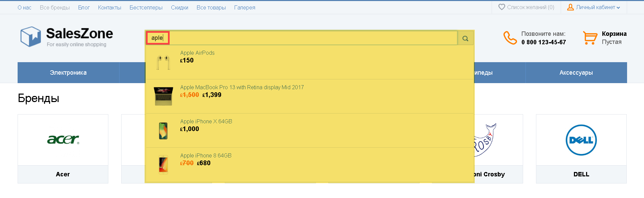This screenshot has height=198, width=644.
Task: Click the SalesZone box logo
Action: click(x=30, y=36)
